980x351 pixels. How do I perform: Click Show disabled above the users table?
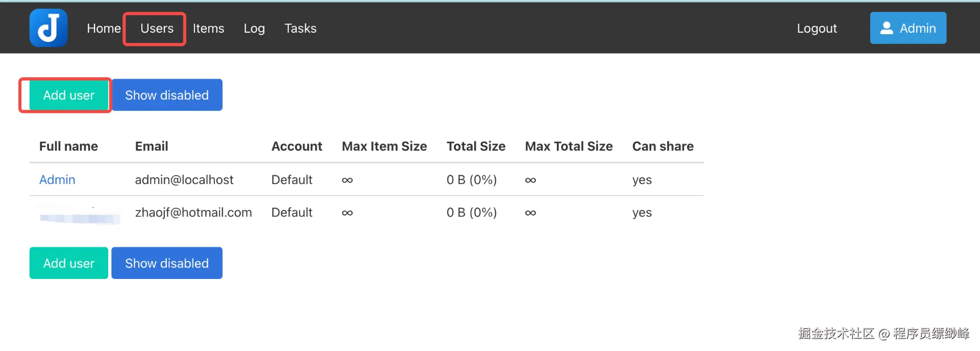pyautogui.click(x=167, y=95)
